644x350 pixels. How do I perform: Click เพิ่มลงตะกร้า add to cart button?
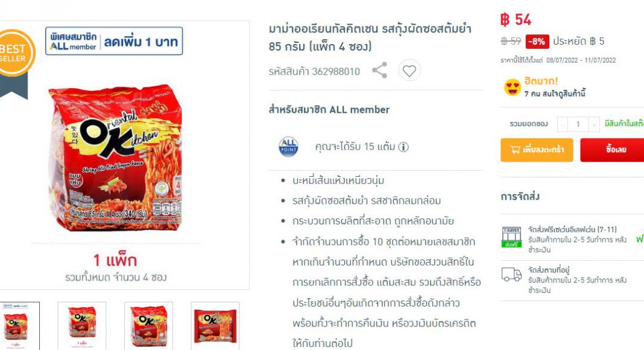(x=537, y=150)
